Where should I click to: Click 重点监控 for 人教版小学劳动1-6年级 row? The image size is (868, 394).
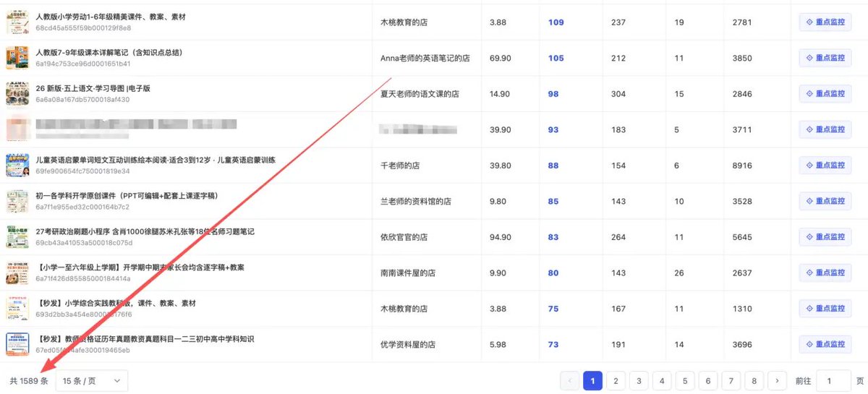pyautogui.click(x=825, y=22)
